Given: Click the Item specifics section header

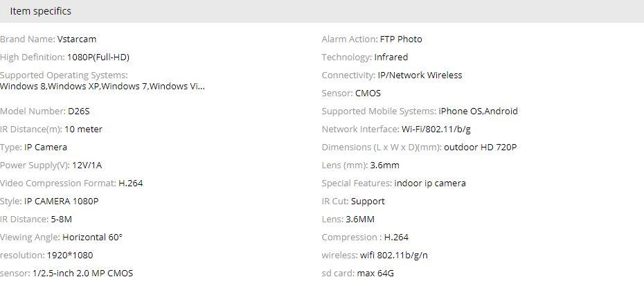Looking at the screenshot, I should click(40, 11).
